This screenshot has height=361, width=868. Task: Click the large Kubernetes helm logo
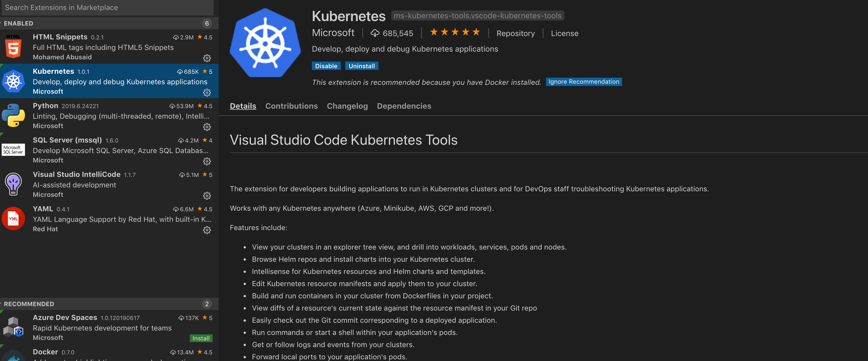click(265, 43)
